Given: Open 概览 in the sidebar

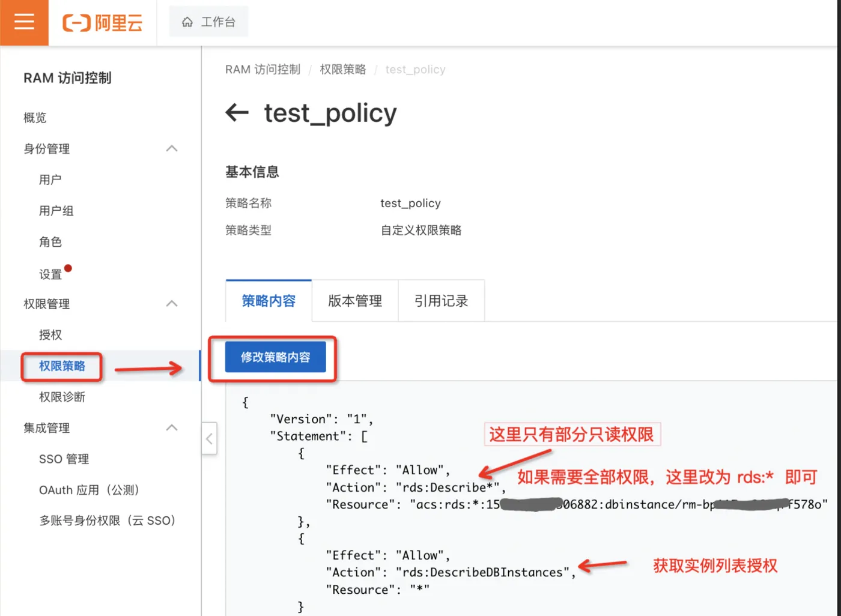Looking at the screenshot, I should pos(35,118).
